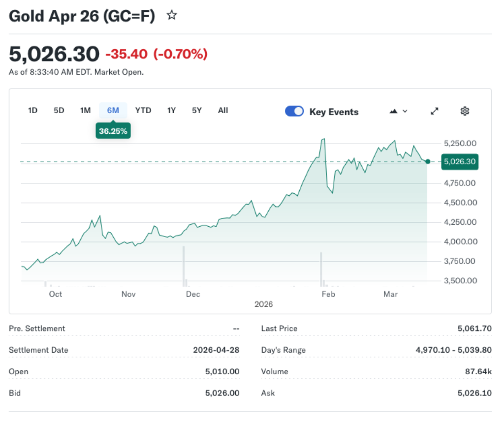Expand chart to fullscreen view
This screenshot has height=422, width=504.
(x=434, y=111)
